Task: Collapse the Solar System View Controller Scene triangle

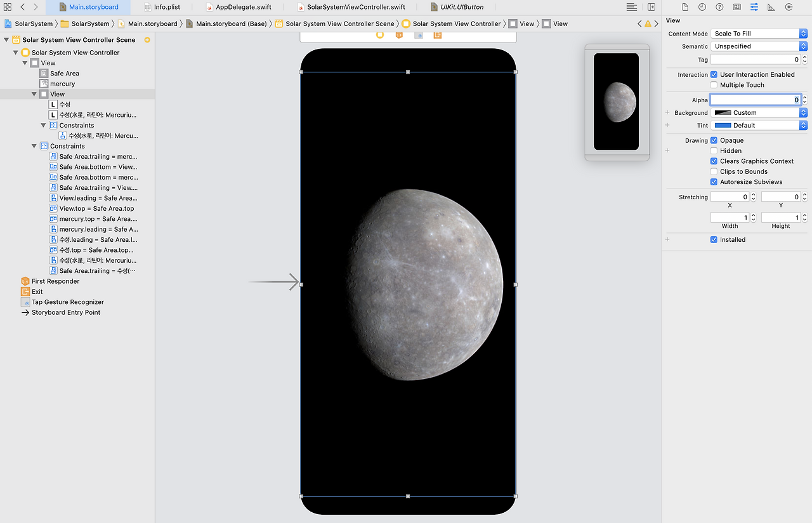Action: (6, 40)
